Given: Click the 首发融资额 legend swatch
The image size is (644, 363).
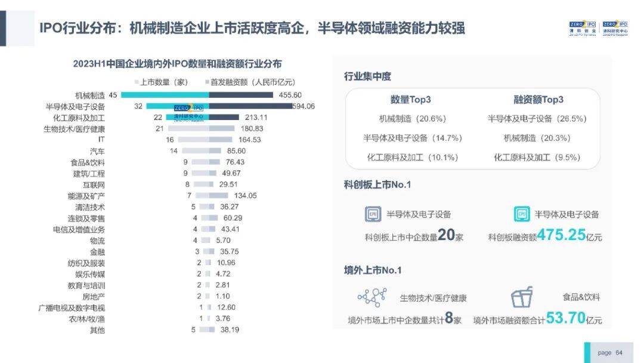Looking at the screenshot, I should pos(206,82).
